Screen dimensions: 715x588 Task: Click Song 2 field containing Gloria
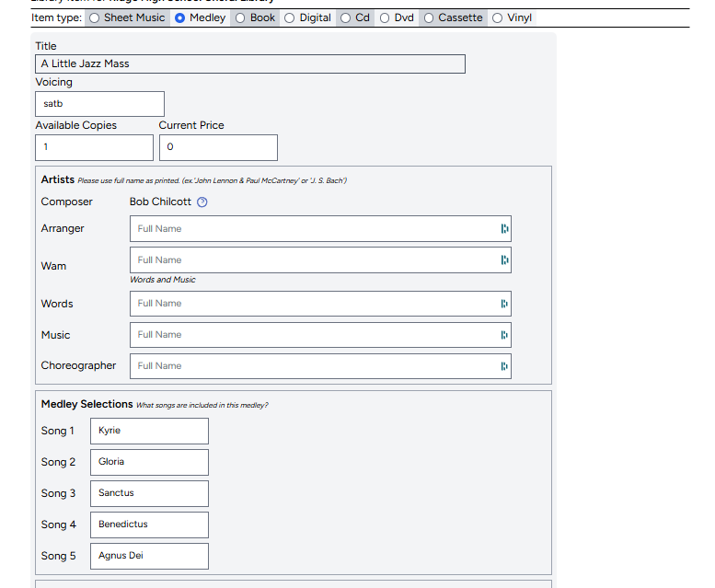(x=150, y=462)
